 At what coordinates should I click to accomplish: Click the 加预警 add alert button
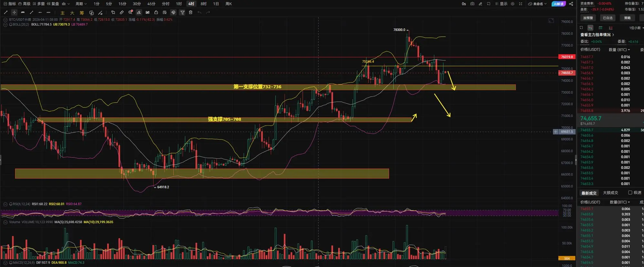point(588,18)
